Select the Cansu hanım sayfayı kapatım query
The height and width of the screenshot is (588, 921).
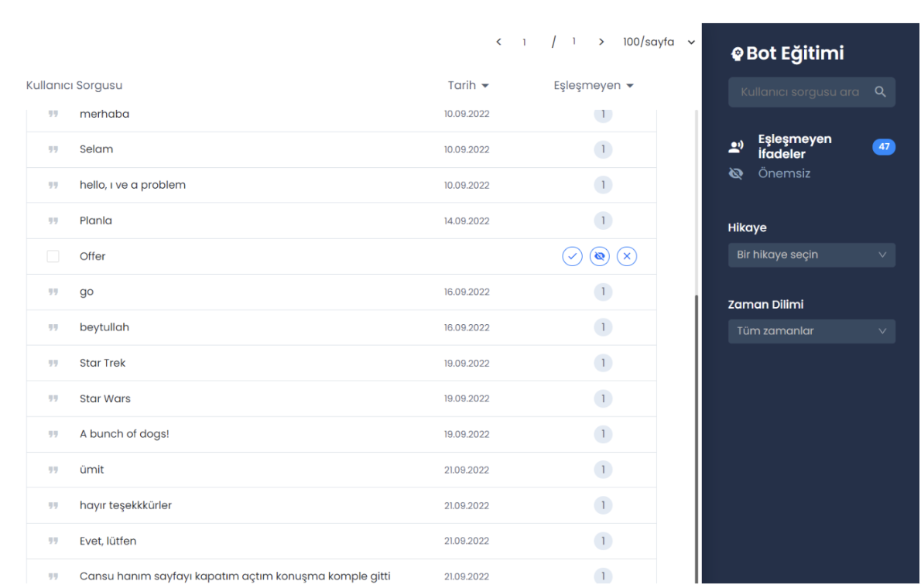235,576
